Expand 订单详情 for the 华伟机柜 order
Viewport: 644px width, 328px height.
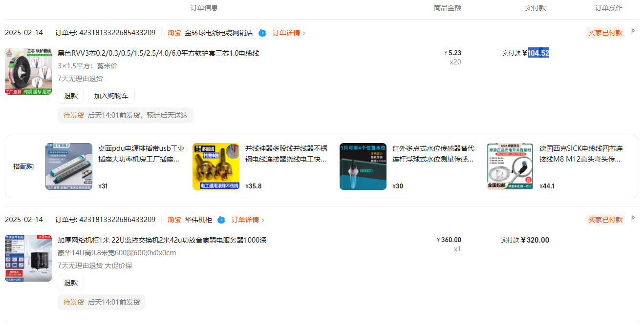[x=247, y=220]
